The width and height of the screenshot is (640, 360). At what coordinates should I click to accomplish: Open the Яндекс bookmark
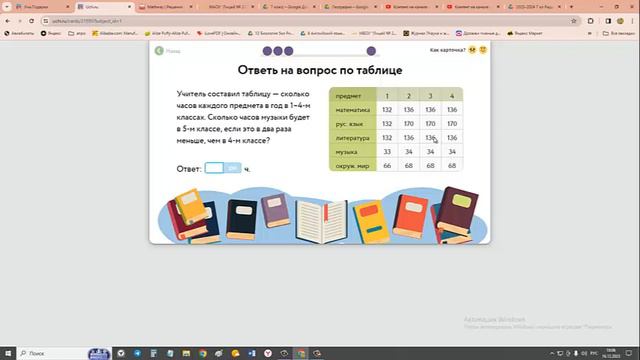(51, 33)
